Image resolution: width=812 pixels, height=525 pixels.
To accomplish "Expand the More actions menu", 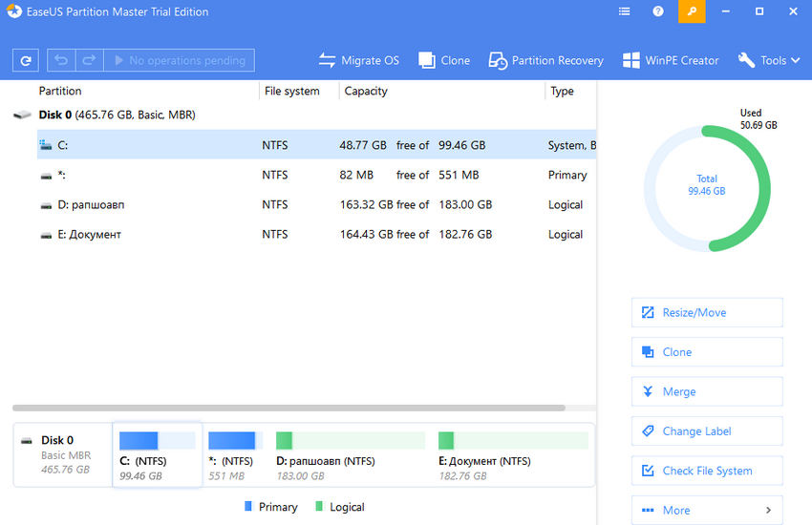I will pos(707,510).
